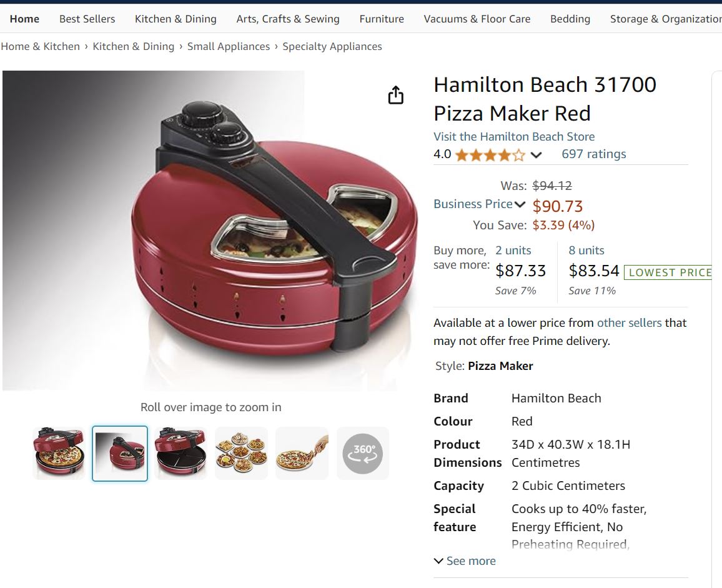Select thumbnail of open pizza maker with pizza

(59, 454)
